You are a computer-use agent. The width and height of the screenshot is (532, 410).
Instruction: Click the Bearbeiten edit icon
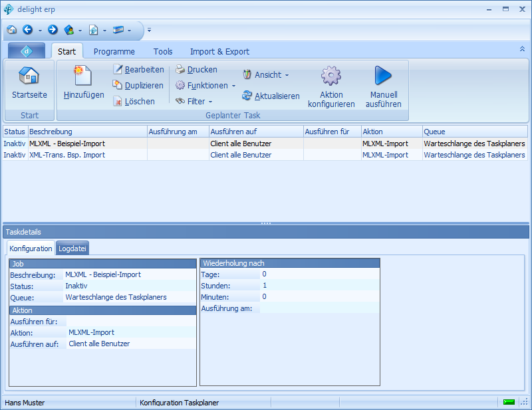click(118, 70)
